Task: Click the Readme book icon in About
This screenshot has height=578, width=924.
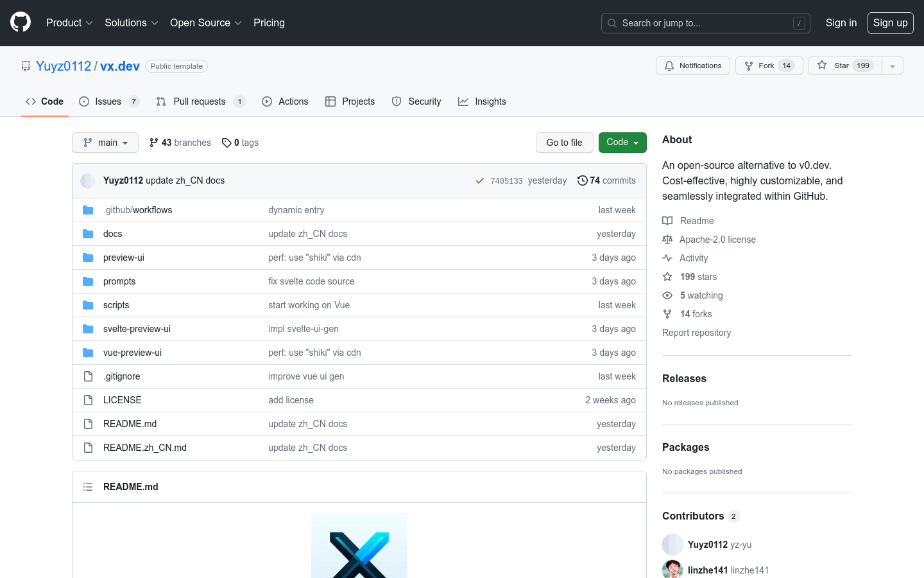Action: click(667, 221)
